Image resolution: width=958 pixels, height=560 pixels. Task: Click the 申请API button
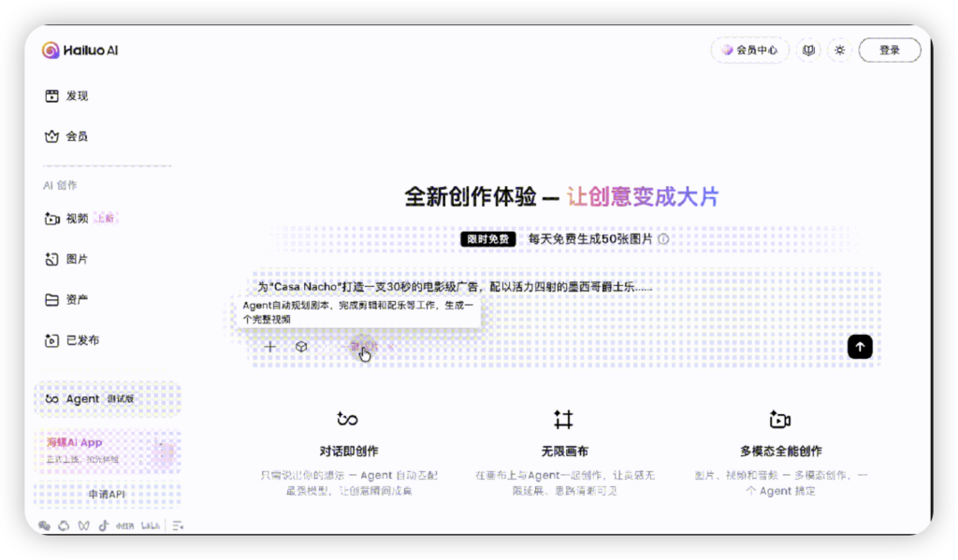click(105, 493)
